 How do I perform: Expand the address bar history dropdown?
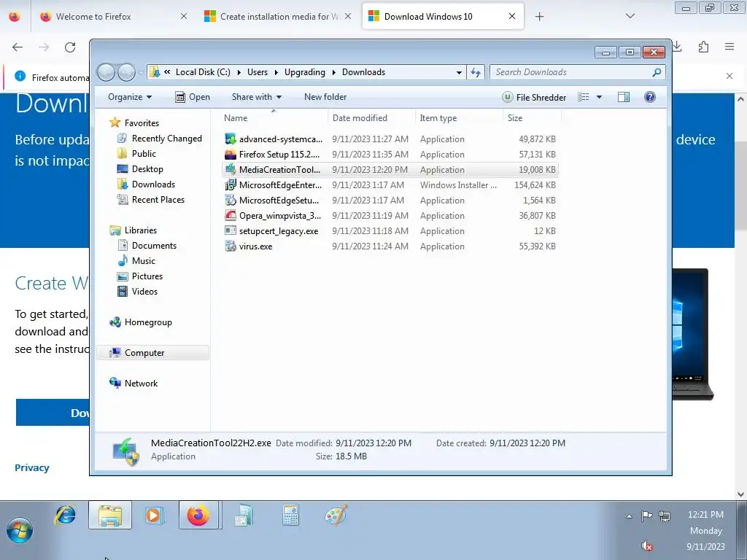click(459, 72)
